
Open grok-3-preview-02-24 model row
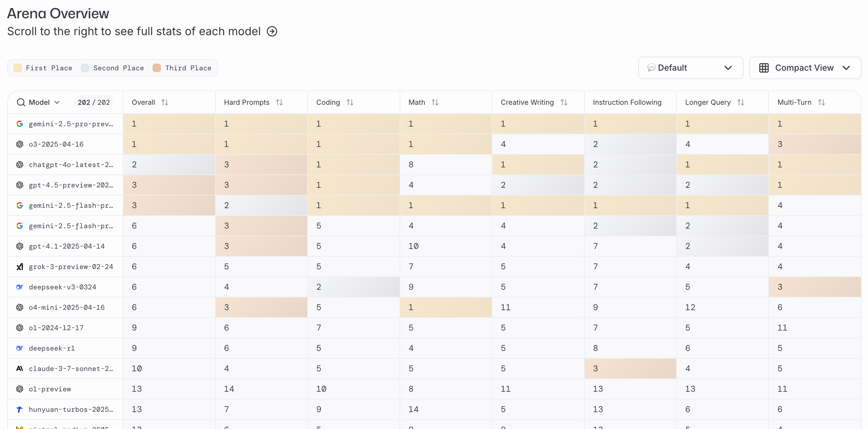tap(434, 267)
